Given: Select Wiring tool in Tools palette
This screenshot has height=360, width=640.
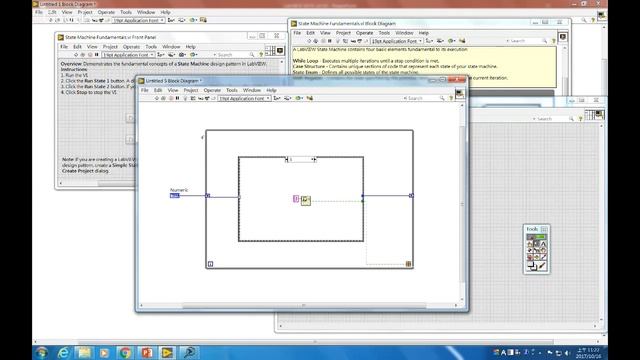Looking at the screenshot, I should (530, 251).
